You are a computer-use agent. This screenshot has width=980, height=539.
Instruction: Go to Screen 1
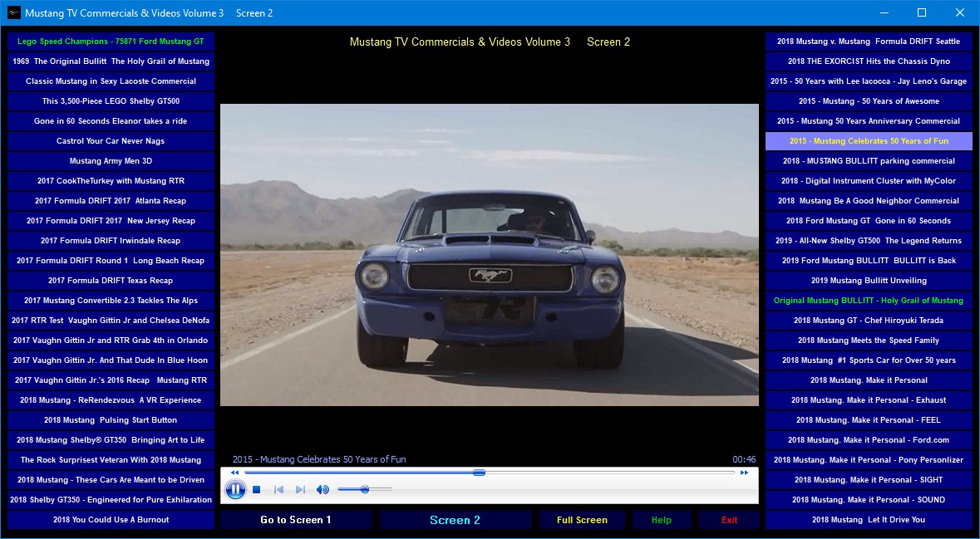pos(296,520)
